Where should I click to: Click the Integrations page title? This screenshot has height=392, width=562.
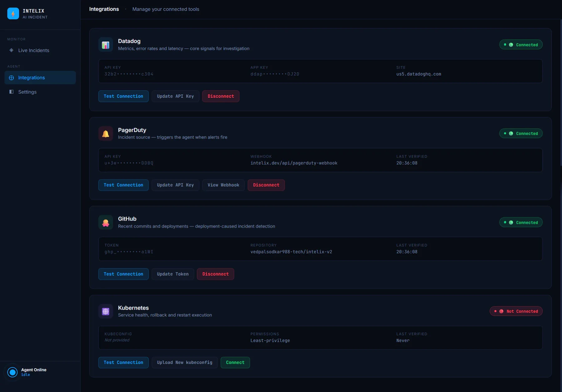[x=104, y=9]
